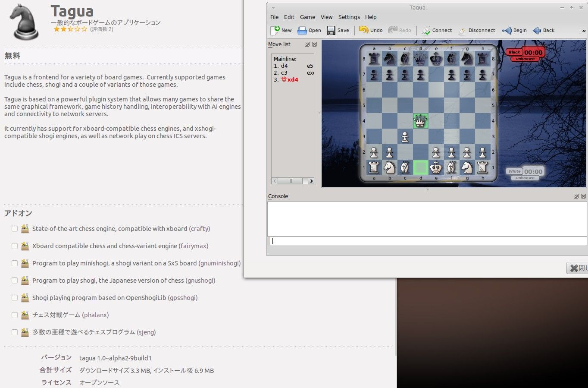Open the Game menu
The height and width of the screenshot is (388, 588).
click(x=307, y=17)
